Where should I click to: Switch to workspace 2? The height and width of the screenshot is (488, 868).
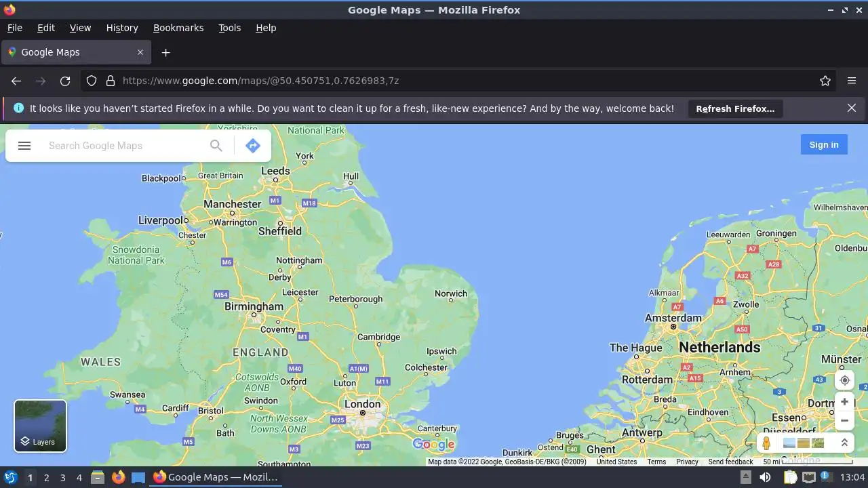point(46,478)
